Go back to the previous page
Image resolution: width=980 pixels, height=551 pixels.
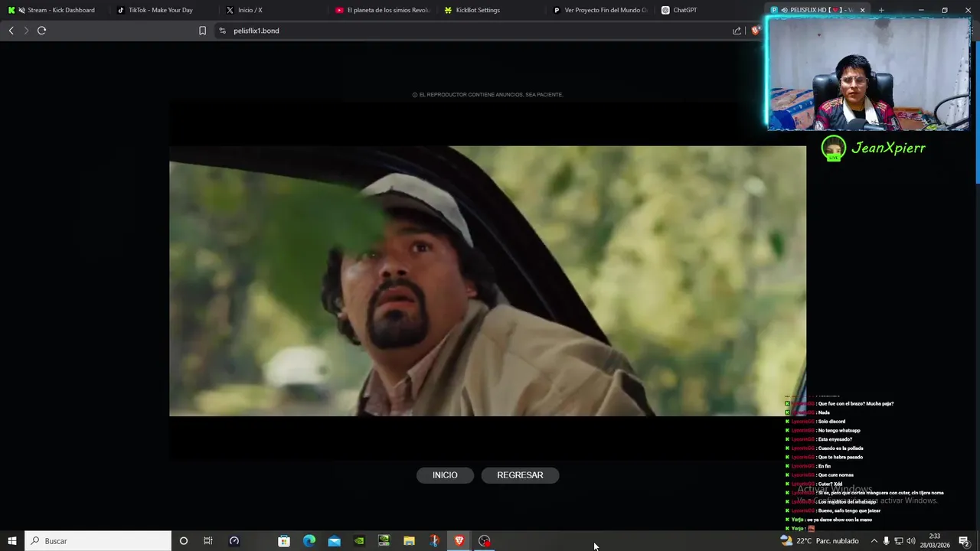tap(11, 31)
